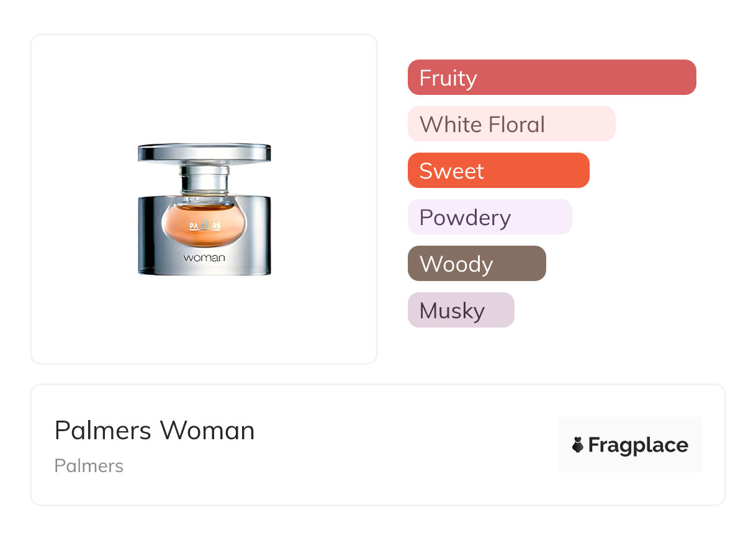Click the Palmers logo on the bottle
This screenshot has width=756, height=536.
204,225
